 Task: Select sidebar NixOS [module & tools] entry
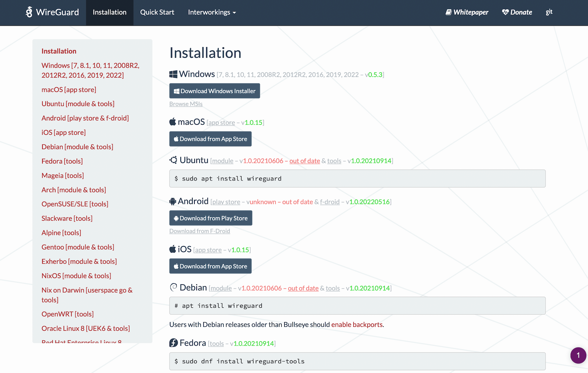pos(76,276)
